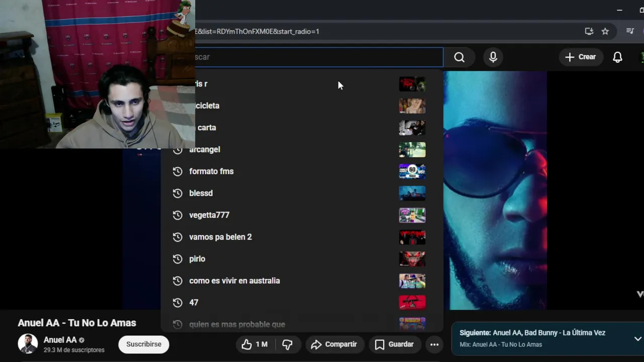Open thumbnail next to 'blessd' suggestion

(412, 194)
